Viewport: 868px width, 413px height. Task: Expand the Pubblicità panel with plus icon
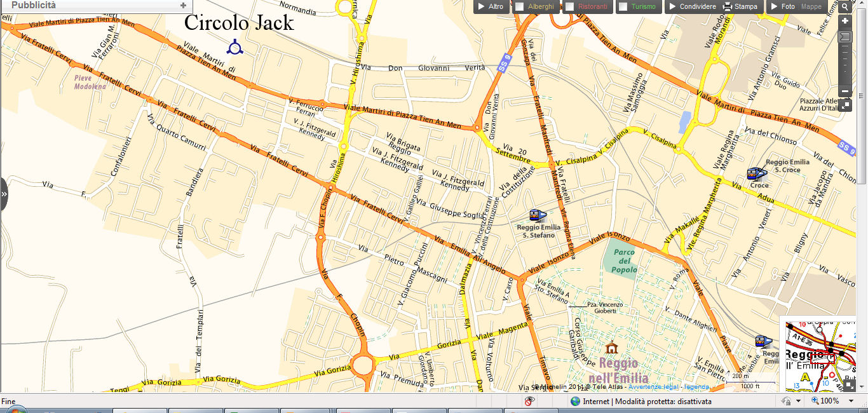[183, 6]
